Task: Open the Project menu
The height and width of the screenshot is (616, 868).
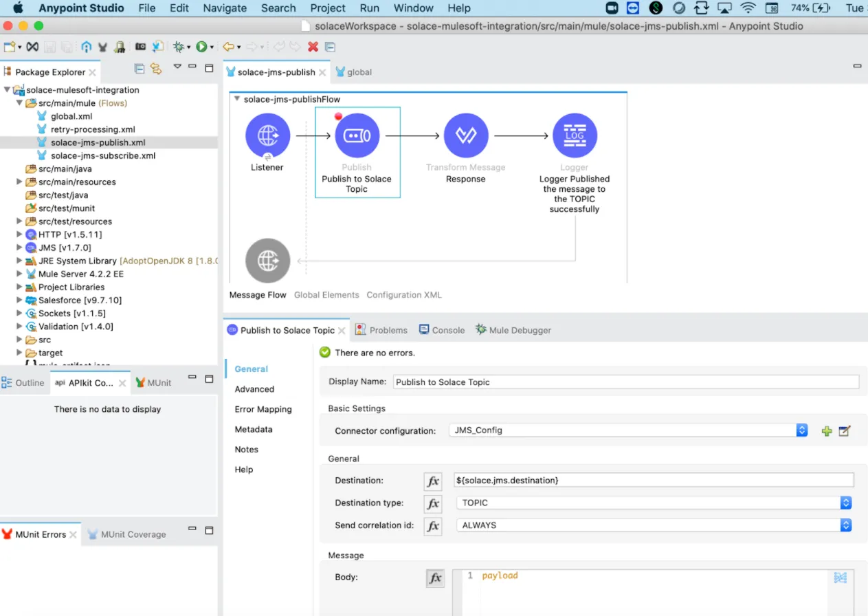Action: [328, 8]
